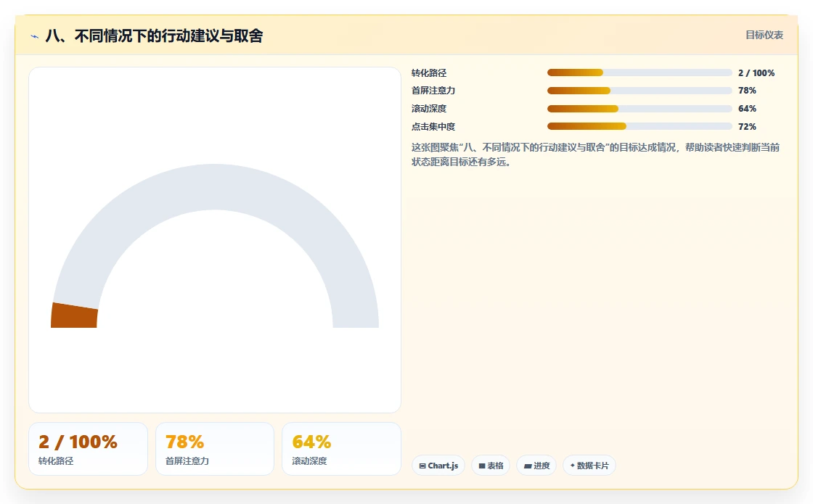Click the 进度 tag chip
813x504 pixels.
[536, 465]
